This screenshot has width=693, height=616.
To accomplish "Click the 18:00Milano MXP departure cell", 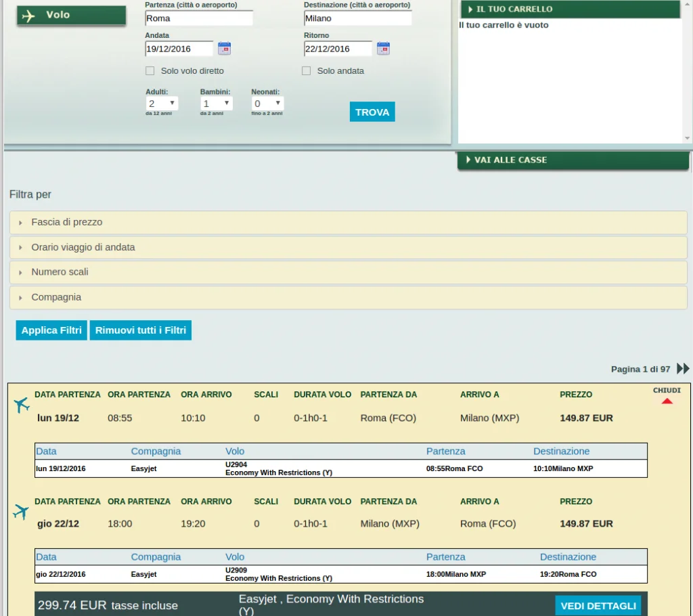I will point(456,575).
